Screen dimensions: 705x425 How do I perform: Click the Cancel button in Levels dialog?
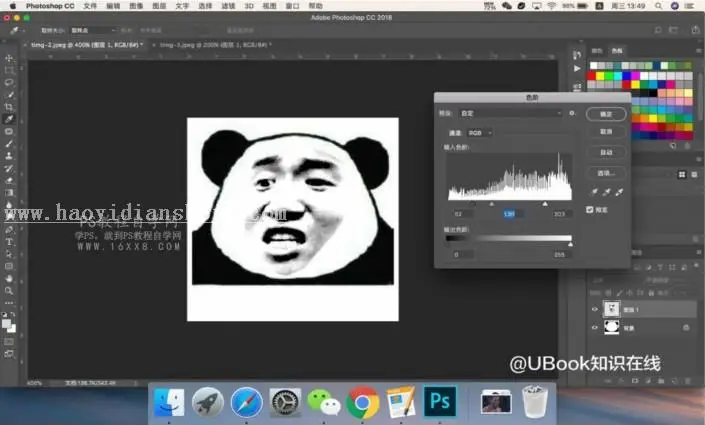coord(606,132)
